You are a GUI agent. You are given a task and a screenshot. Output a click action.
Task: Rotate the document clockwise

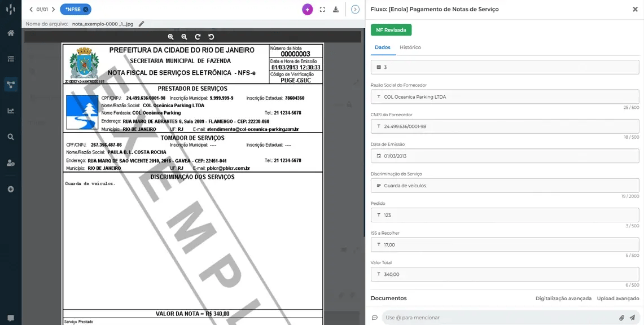pos(198,37)
